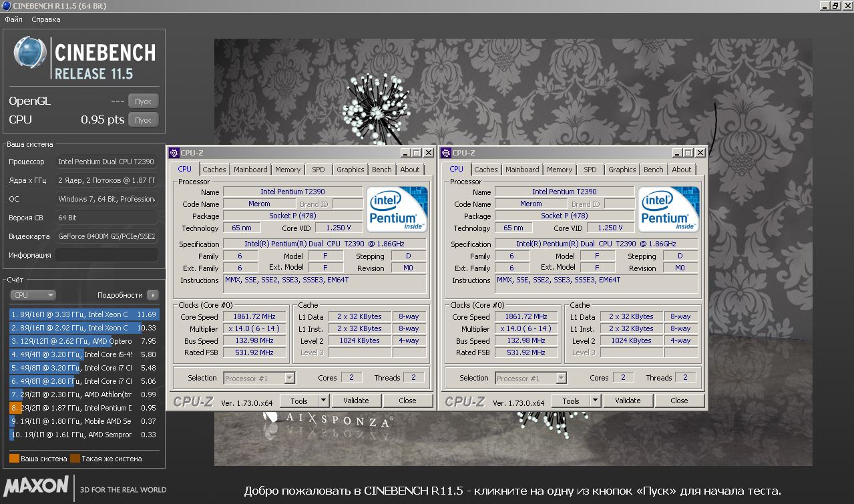Switch to Graphics tab in left CPU-Z

pos(351,170)
